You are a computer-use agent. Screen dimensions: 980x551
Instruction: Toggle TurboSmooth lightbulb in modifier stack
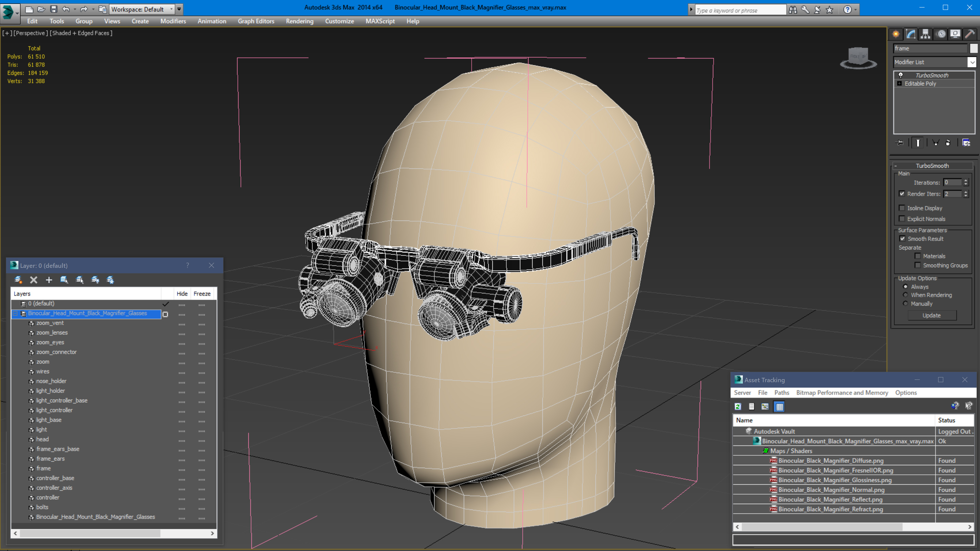(x=900, y=75)
